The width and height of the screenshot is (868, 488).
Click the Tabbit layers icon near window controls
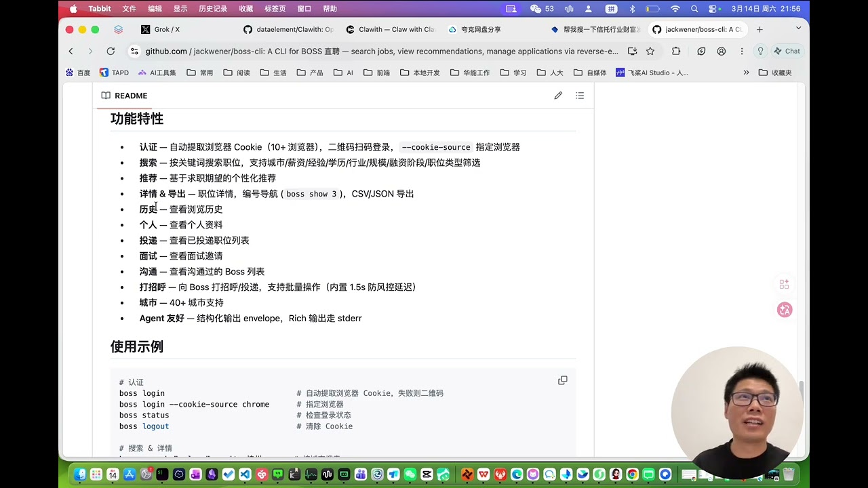click(119, 29)
